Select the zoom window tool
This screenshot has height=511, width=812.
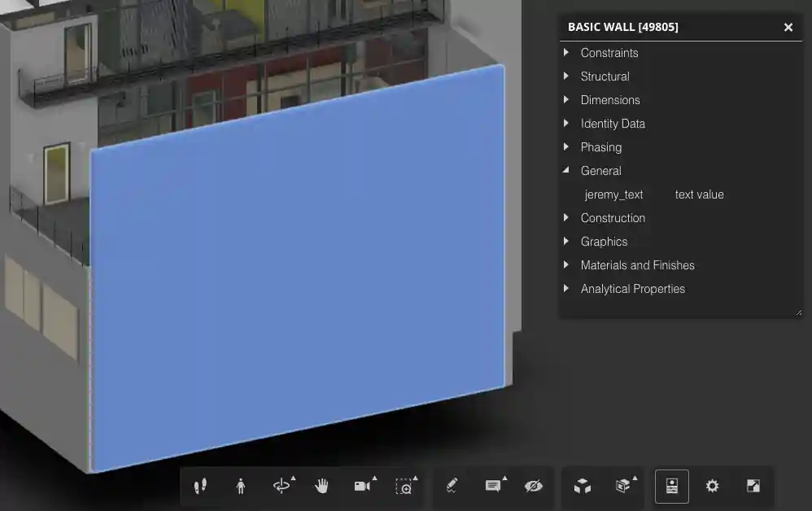404,486
